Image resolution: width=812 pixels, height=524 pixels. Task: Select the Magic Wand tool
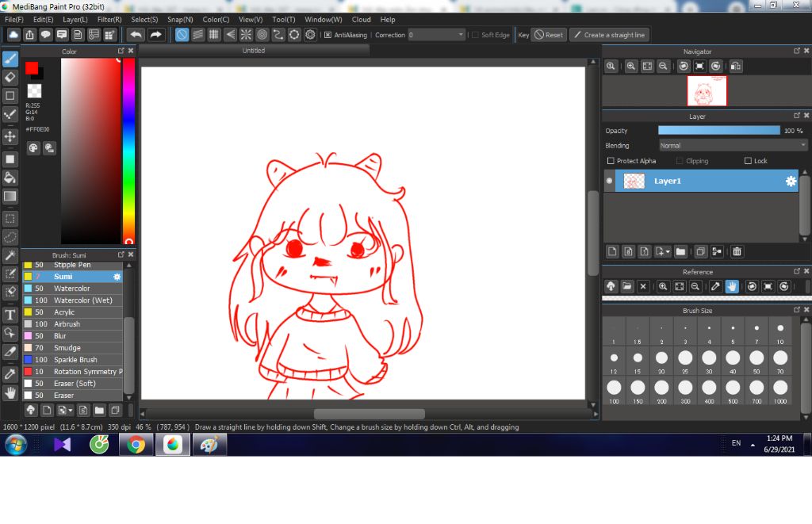coord(10,255)
